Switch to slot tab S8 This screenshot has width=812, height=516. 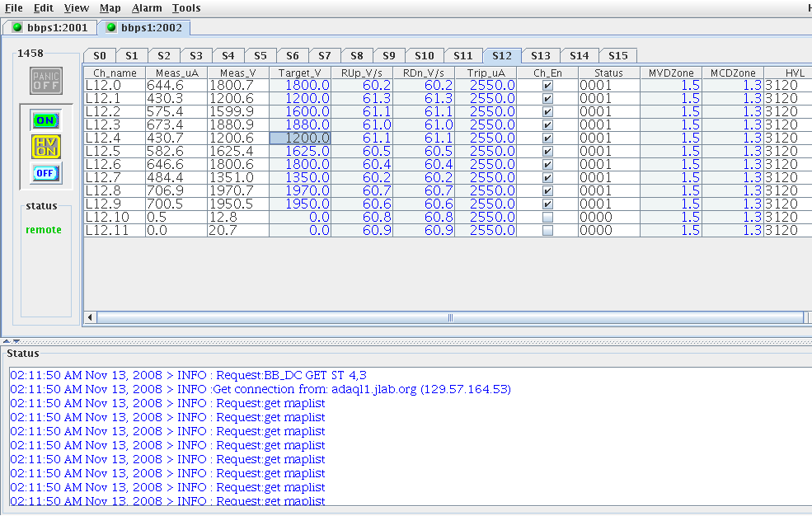pos(357,55)
